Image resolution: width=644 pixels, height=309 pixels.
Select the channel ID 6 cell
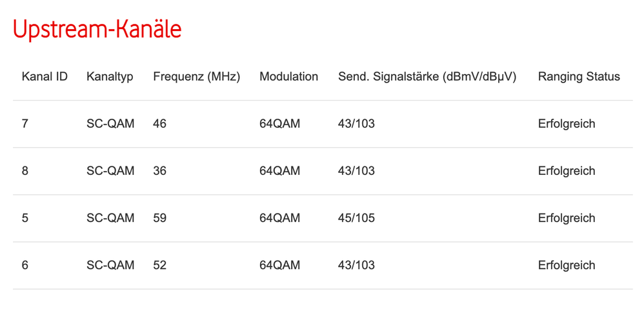25,265
